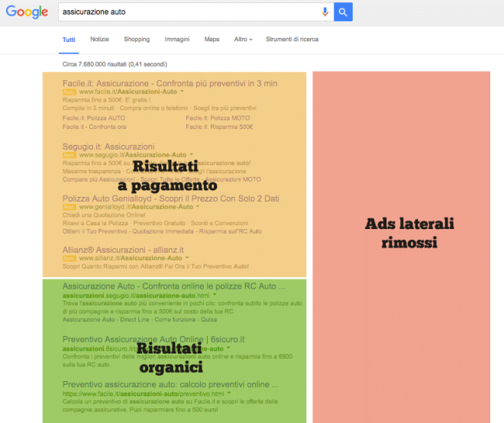Click the blue magnifier search button

(x=343, y=12)
